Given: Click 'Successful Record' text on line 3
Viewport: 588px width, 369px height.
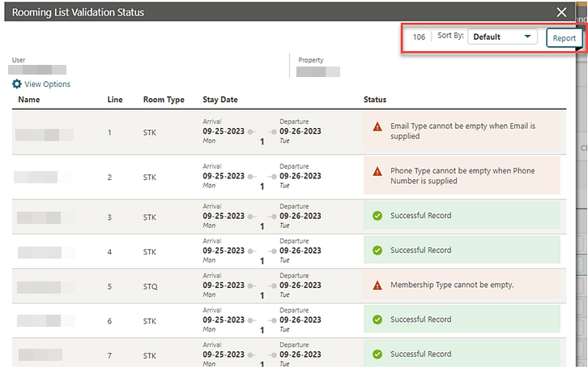Looking at the screenshot, I should (420, 216).
